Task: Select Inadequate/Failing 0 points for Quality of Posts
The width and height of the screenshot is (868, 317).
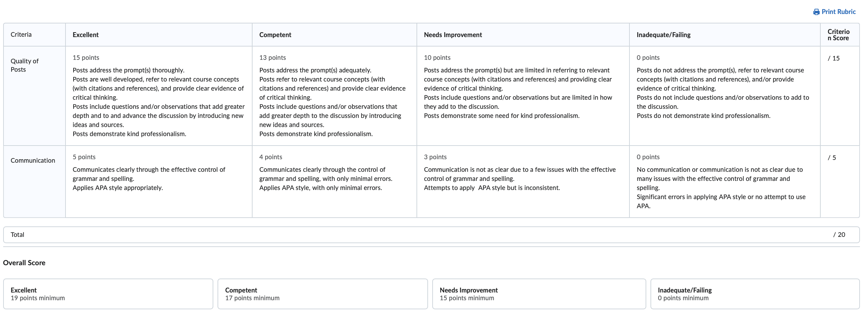Action: point(725,96)
